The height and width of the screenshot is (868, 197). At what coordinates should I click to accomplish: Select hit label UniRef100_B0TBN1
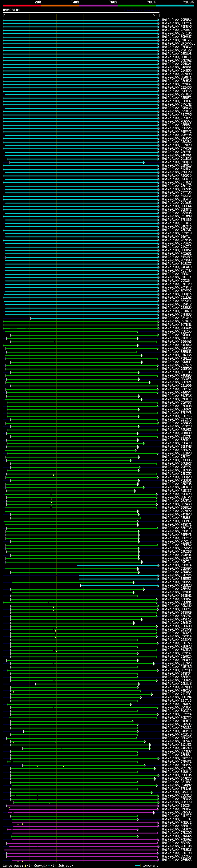pos(177,325)
